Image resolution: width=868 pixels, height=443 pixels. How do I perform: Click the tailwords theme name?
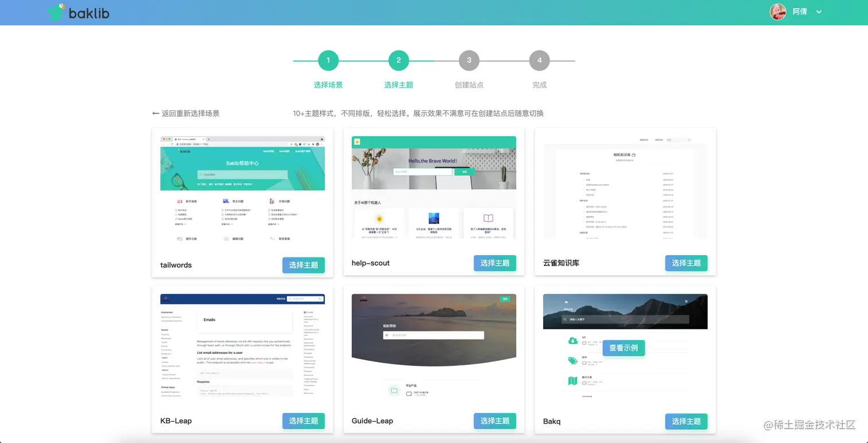coord(176,265)
